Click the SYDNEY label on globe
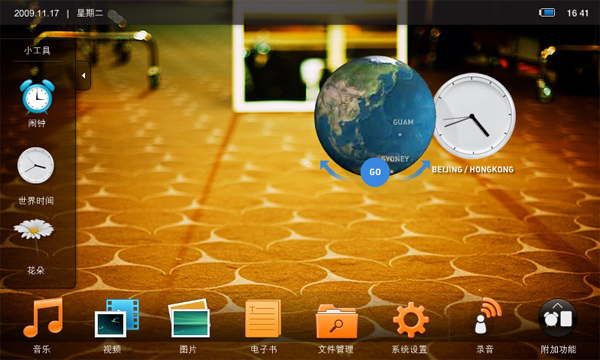 [395, 159]
